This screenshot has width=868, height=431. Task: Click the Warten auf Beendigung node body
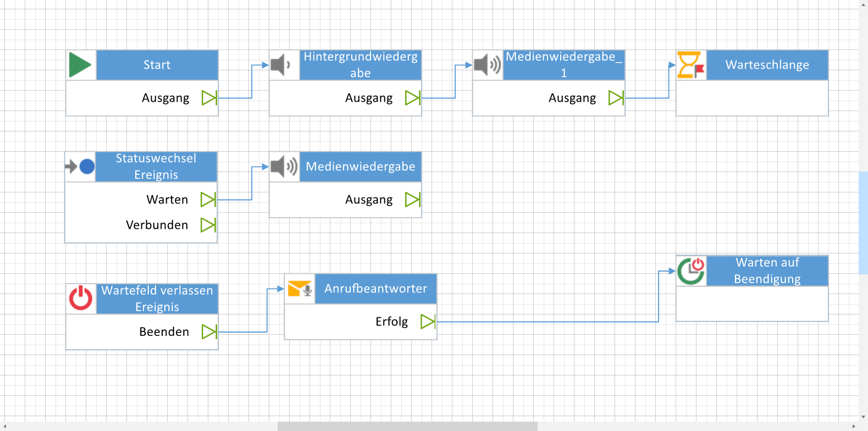[752, 303]
